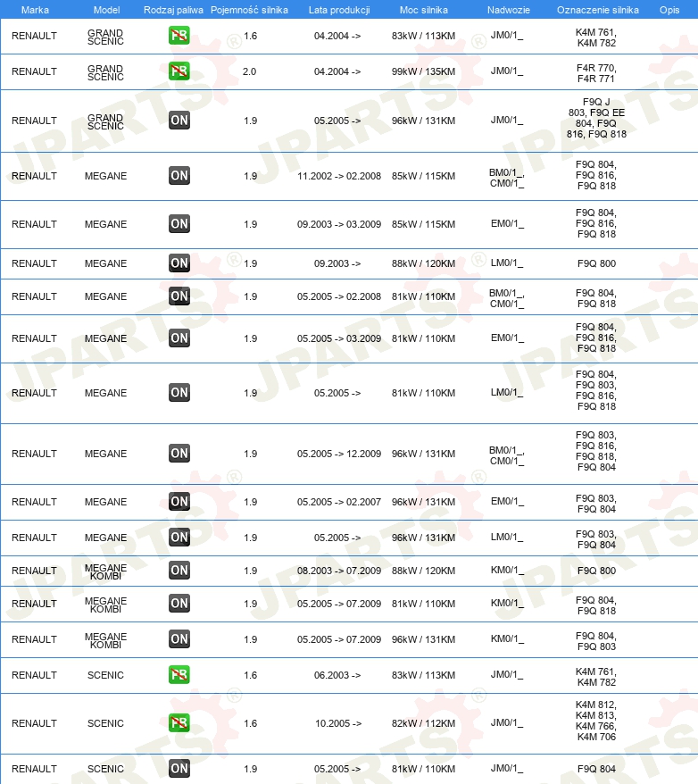Click ON icon for Megane Kombi F9Q 800
698x784 pixels.
[179, 570]
